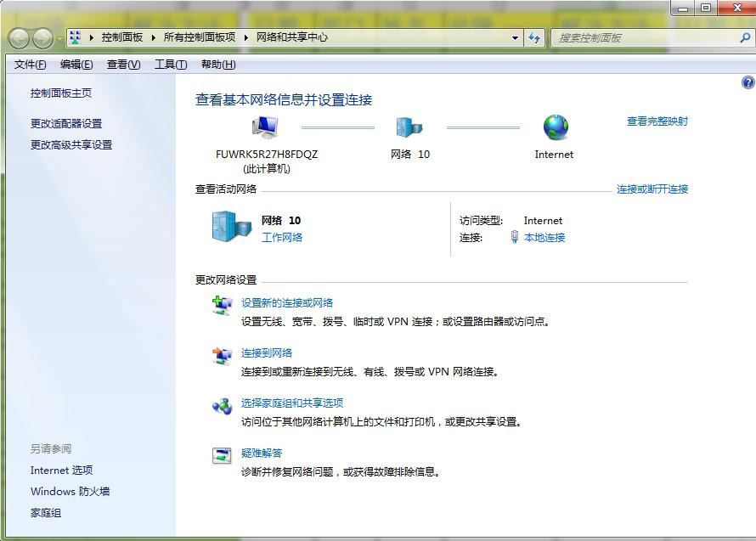Click the FUWRK5R27H8FDQZ computer icon
The height and width of the screenshot is (541, 756).
[263, 127]
